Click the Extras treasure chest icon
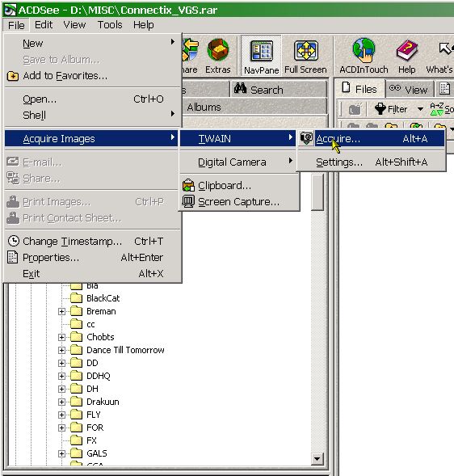 [218, 49]
